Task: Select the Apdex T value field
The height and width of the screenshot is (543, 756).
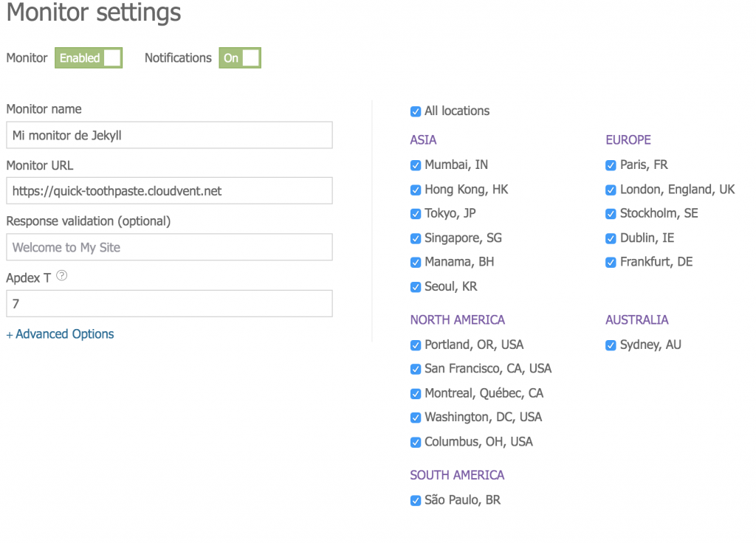Action: pyautogui.click(x=169, y=303)
